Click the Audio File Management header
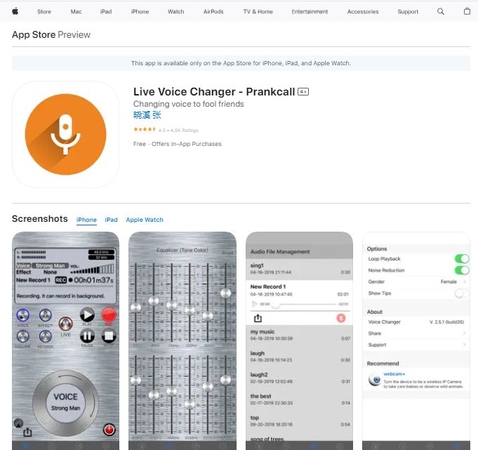The height and width of the screenshot is (450, 478). pyautogui.click(x=280, y=252)
